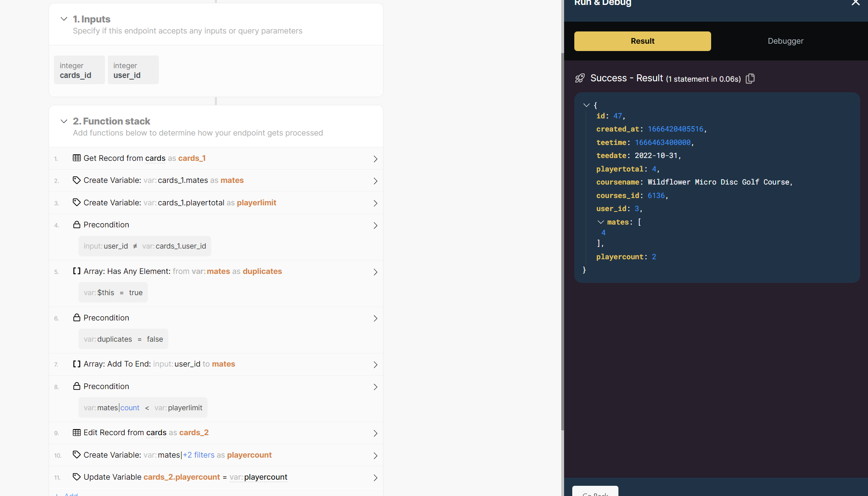Open step 11 Update Variable chevron
Viewport: 868px width, 496px height.
pos(375,478)
